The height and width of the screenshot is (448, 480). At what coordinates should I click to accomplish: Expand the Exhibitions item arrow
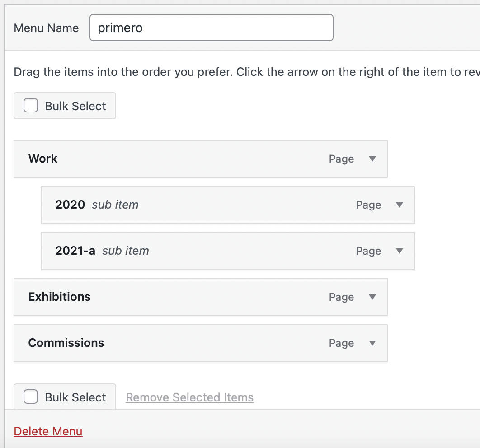372,297
